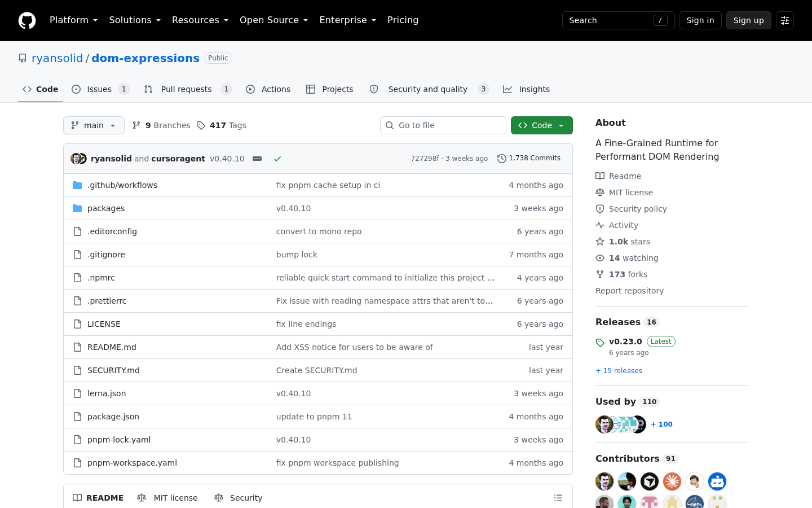
Task: Select the .editorconfig file icon
Action: click(x=77, y=231)
